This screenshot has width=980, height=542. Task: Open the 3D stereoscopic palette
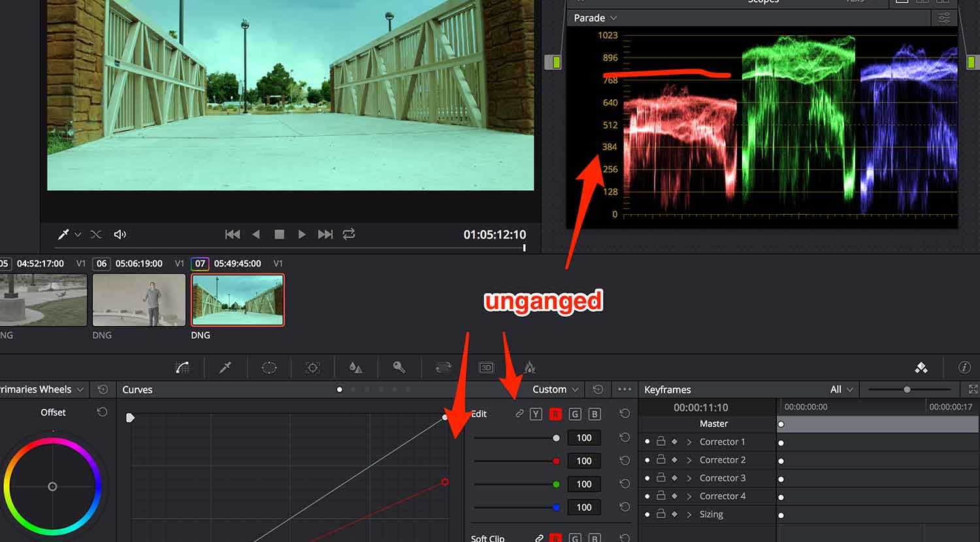click(x=486, y=368)
